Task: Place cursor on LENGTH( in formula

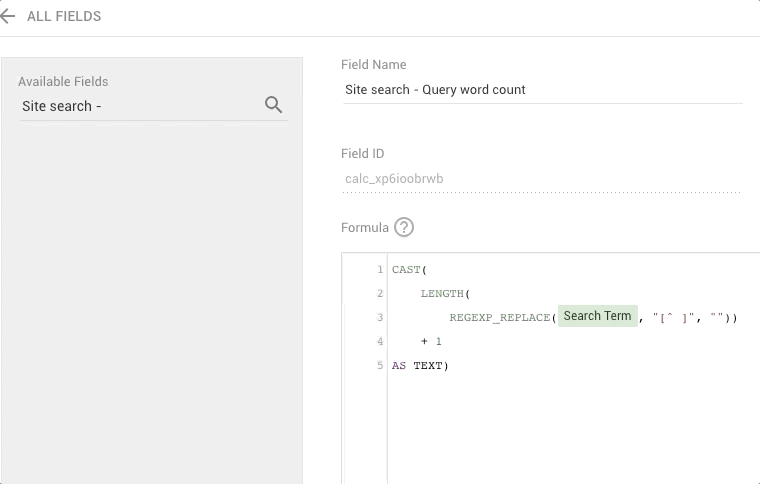Action: tap(445, 294)
